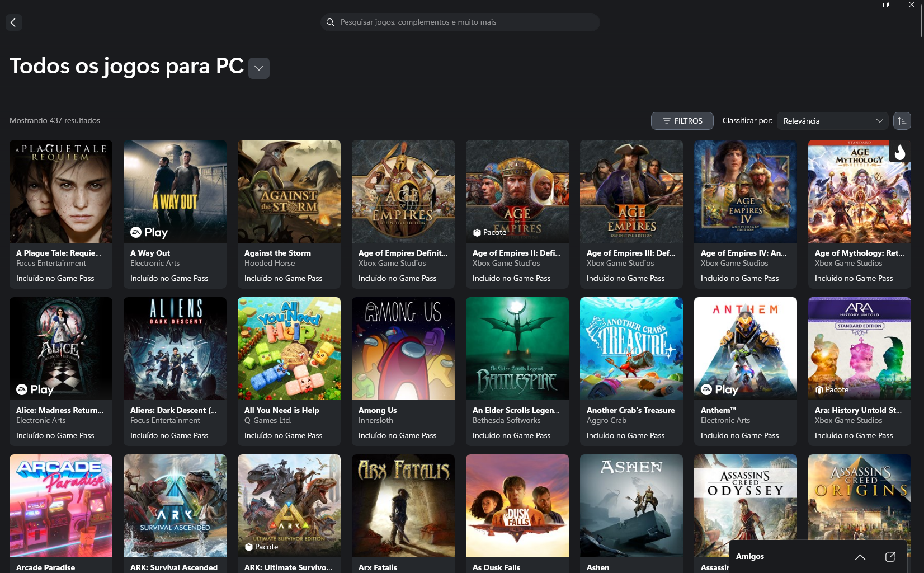Click 'Incluído no Game Pass' under Among Us
Screen dimensions: 924x573
[397, 435]
